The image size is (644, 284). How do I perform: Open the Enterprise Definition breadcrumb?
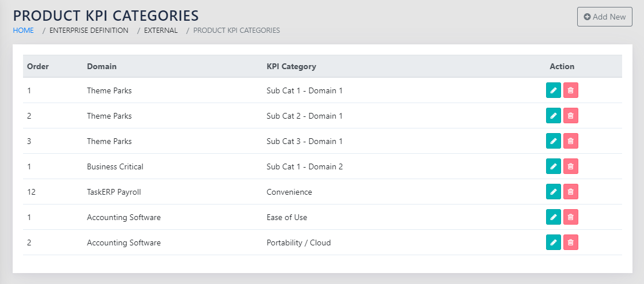click(89, 31)
